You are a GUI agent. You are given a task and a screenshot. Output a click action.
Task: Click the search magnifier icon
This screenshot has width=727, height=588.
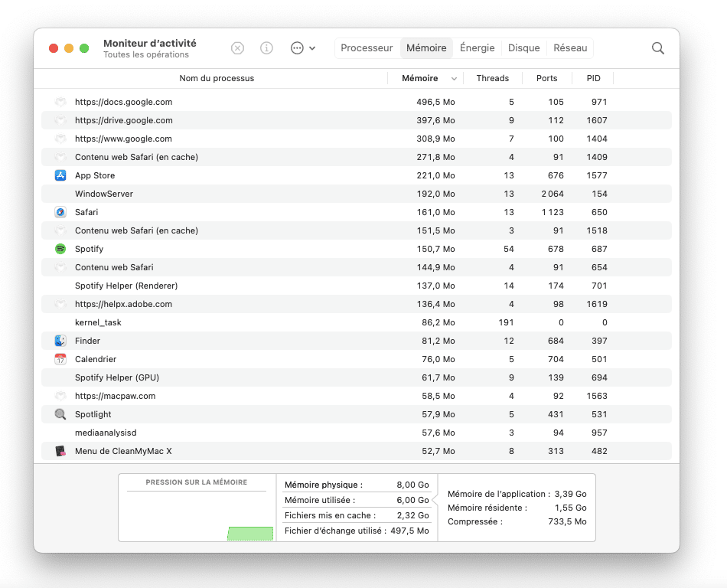point(657,48)
